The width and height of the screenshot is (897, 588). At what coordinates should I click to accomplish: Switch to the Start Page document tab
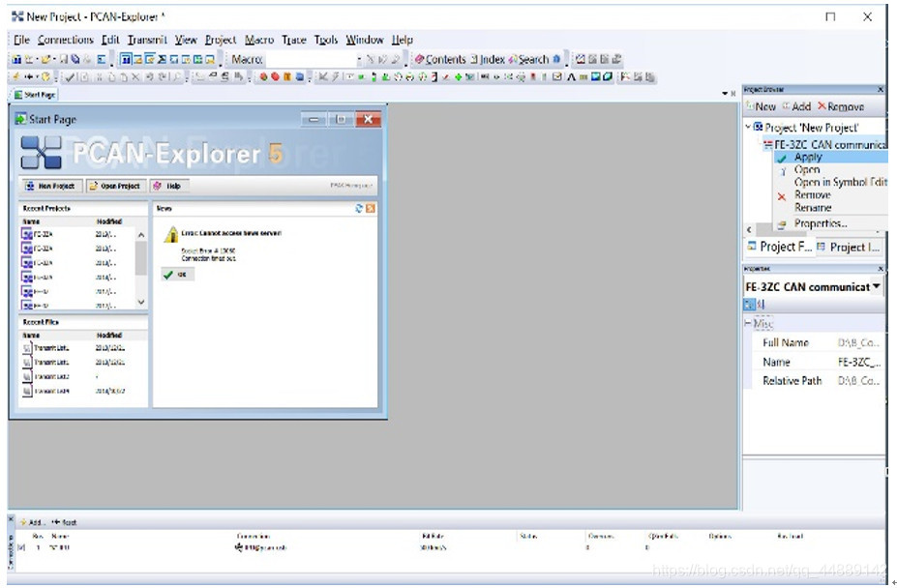35,95
